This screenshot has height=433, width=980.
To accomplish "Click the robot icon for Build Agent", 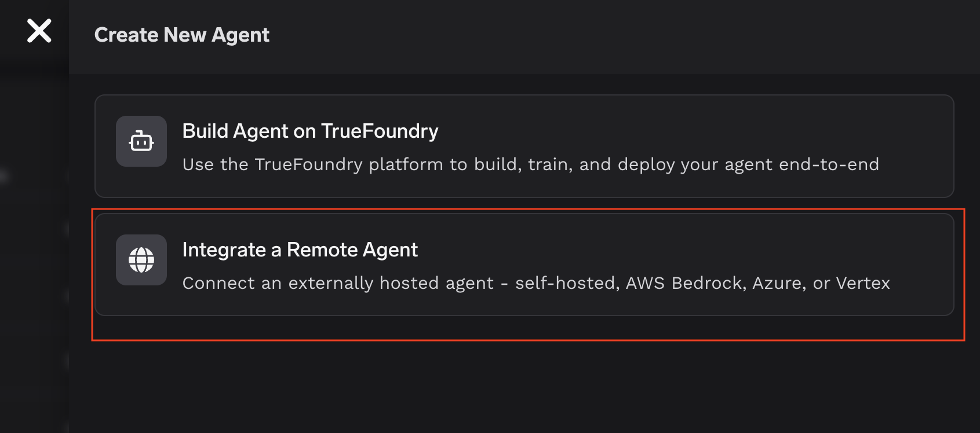I will pos(141,141).
